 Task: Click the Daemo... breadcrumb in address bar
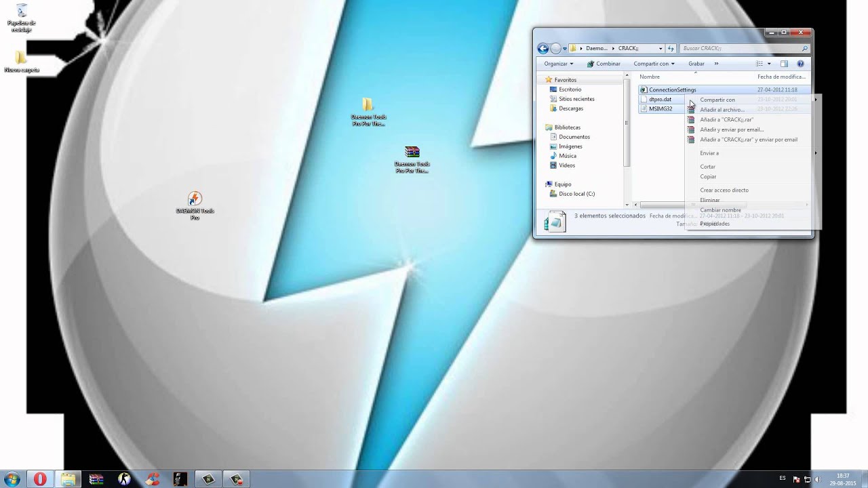tap(597, 49)
